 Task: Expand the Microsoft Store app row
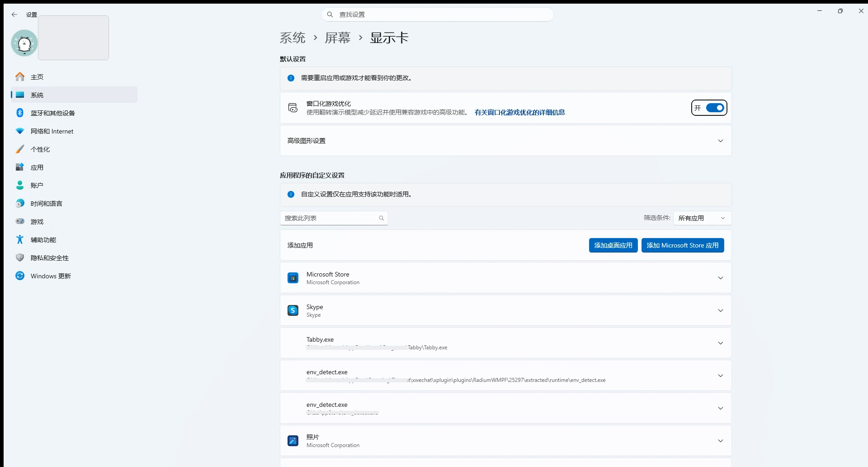505,278
